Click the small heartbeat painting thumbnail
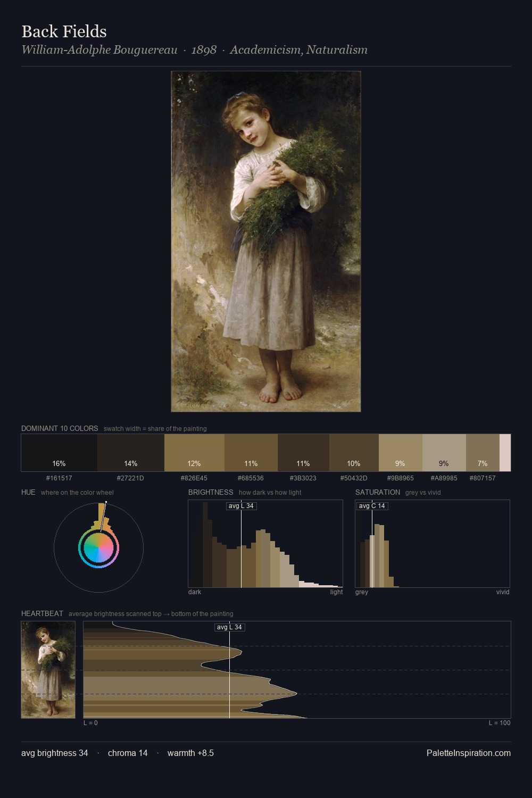Image resolution: width=532 pixels, height=798 pixels. (48, 670)
